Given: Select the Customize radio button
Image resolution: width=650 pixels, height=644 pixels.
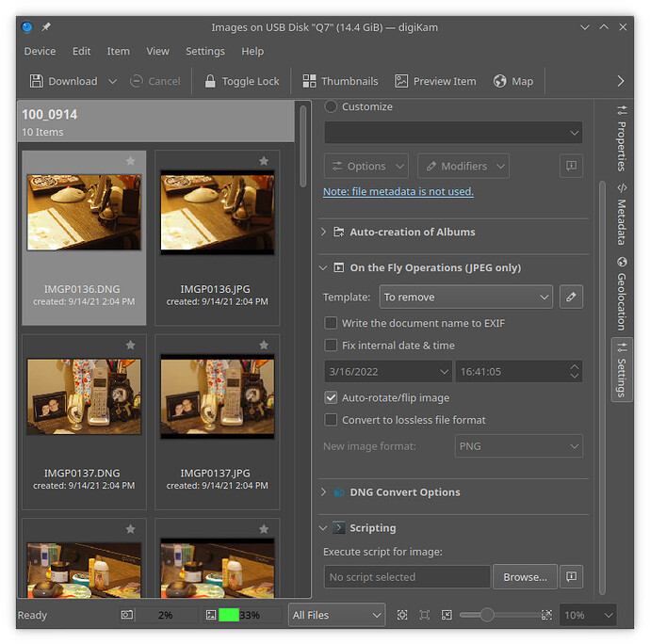Looking at the screenshot, I should (331, 106).
